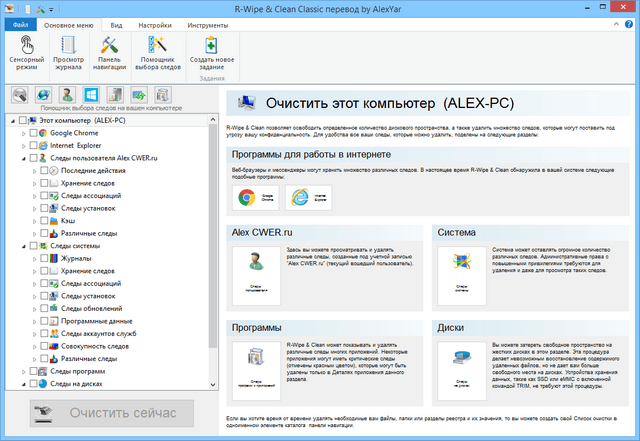Check the Этот компьютер (ALEX-PC) checkbox
The image size is (640, 441).
(23, 120)
